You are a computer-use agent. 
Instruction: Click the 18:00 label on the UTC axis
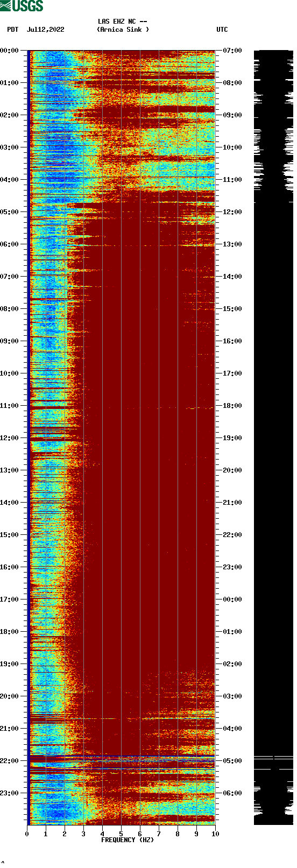[x=232, y=406]
